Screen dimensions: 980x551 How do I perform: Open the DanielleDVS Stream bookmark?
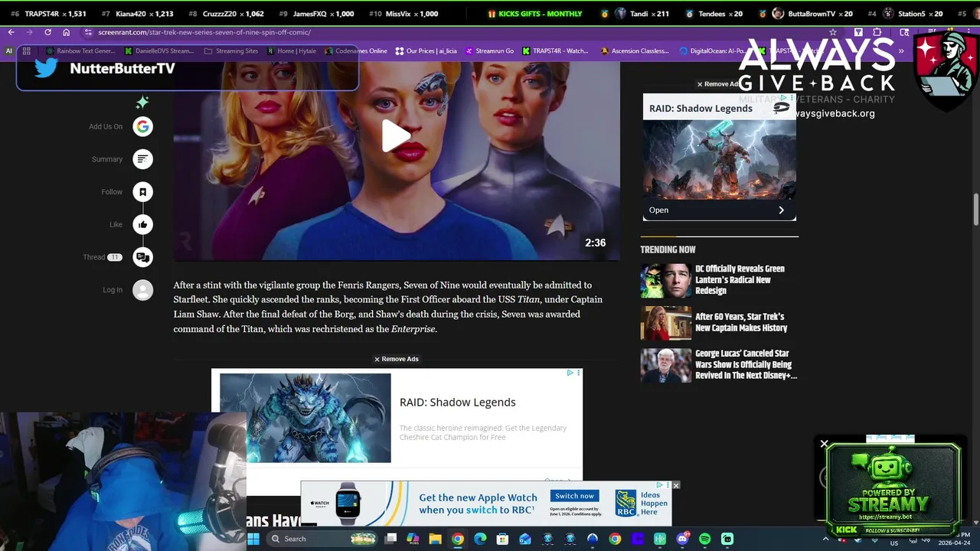coord(158,51)
